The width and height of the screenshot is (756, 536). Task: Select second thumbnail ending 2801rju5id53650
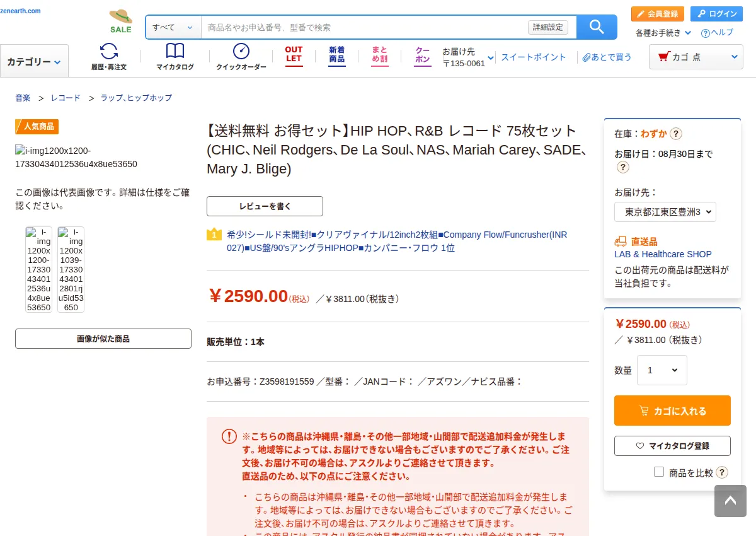pyautogui.click(x=71, y=270)
